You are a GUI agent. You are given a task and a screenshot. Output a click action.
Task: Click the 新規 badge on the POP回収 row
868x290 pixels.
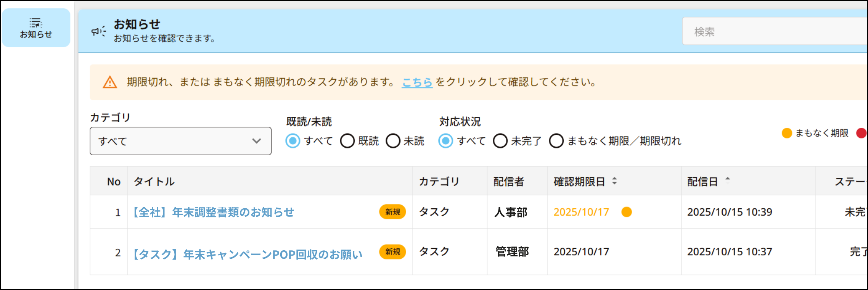392,252
